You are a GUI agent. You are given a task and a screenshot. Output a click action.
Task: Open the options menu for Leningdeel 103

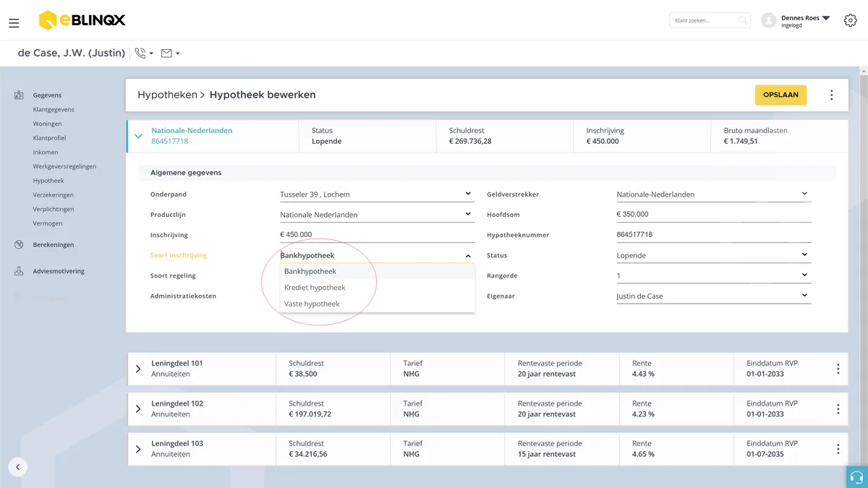pyautogui.click(x=838, y=449)
